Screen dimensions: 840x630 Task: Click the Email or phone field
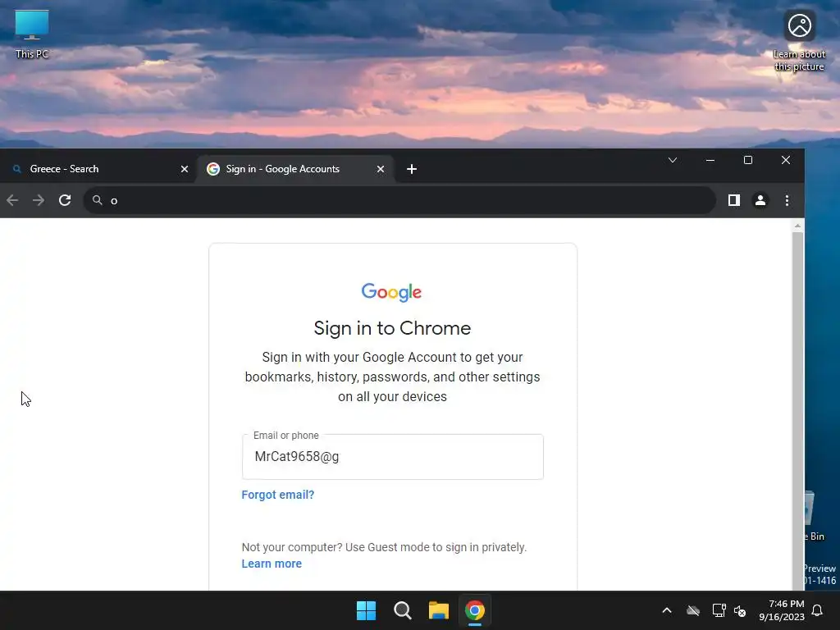pos(393,457)
